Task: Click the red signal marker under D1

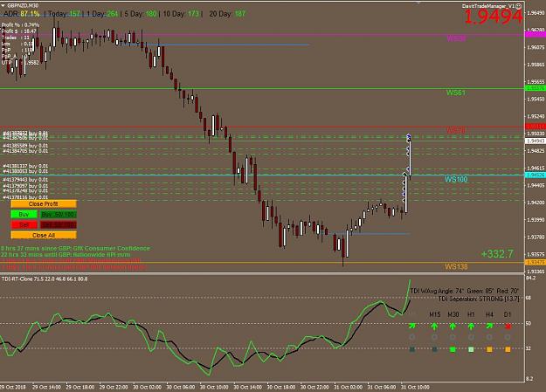Action: [x=508, y=327]
